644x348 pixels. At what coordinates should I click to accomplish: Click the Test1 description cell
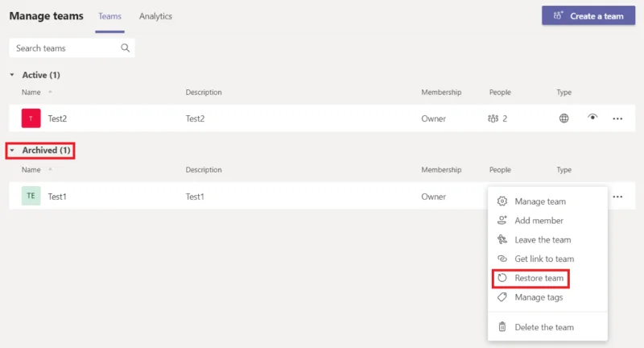tap(195, 197)
